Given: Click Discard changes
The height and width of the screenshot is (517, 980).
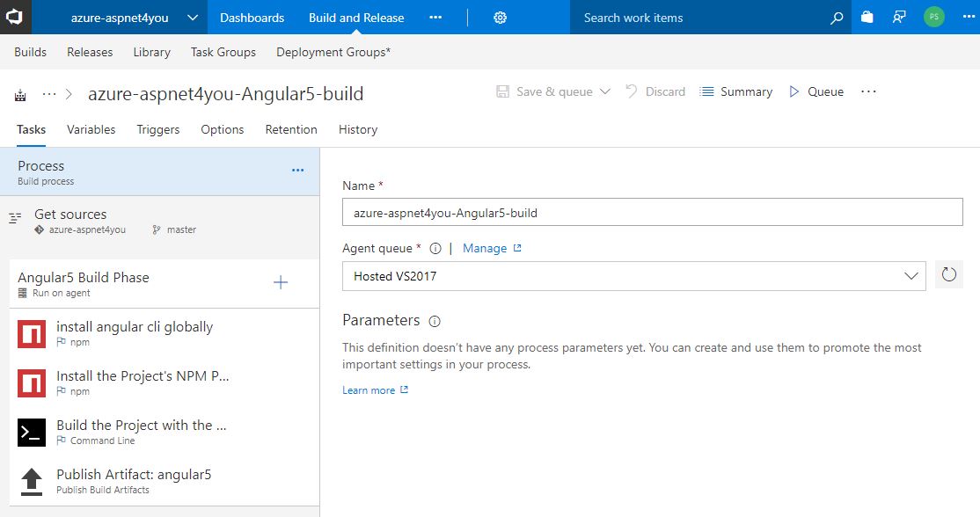Looking at the screenshot, I should (x=655, y=91).
